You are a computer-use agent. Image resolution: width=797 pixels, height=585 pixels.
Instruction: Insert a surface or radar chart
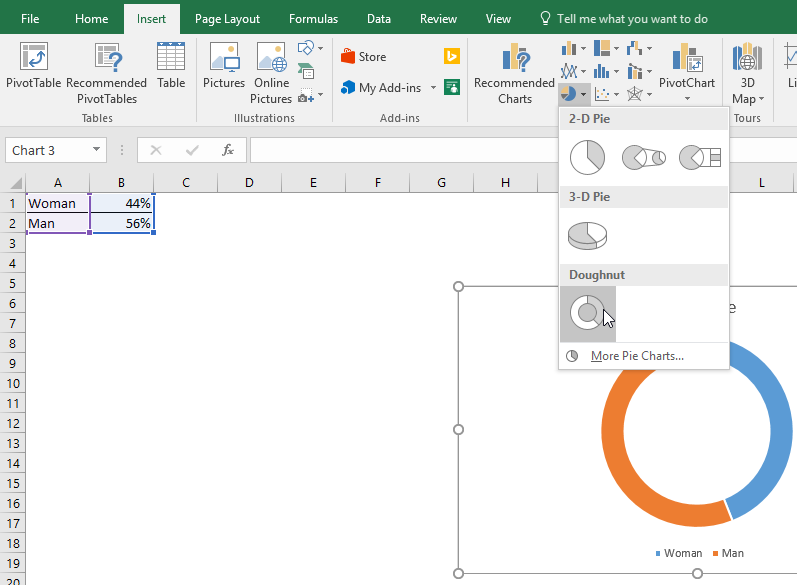634,94
